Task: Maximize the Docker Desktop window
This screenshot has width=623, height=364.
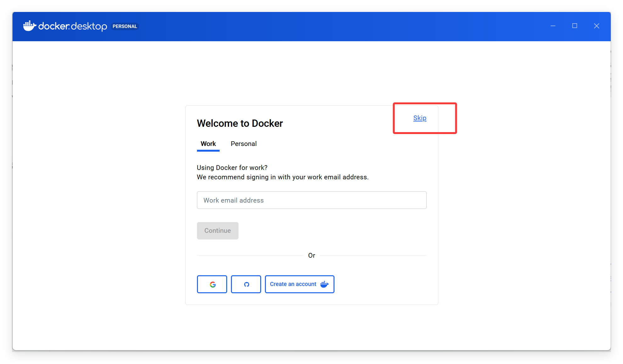Action: (575, 26)
